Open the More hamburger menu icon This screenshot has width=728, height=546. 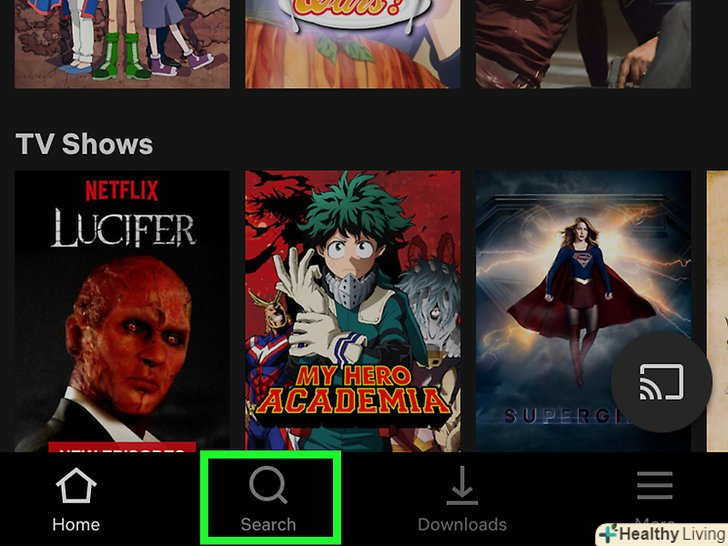point(655,485)
